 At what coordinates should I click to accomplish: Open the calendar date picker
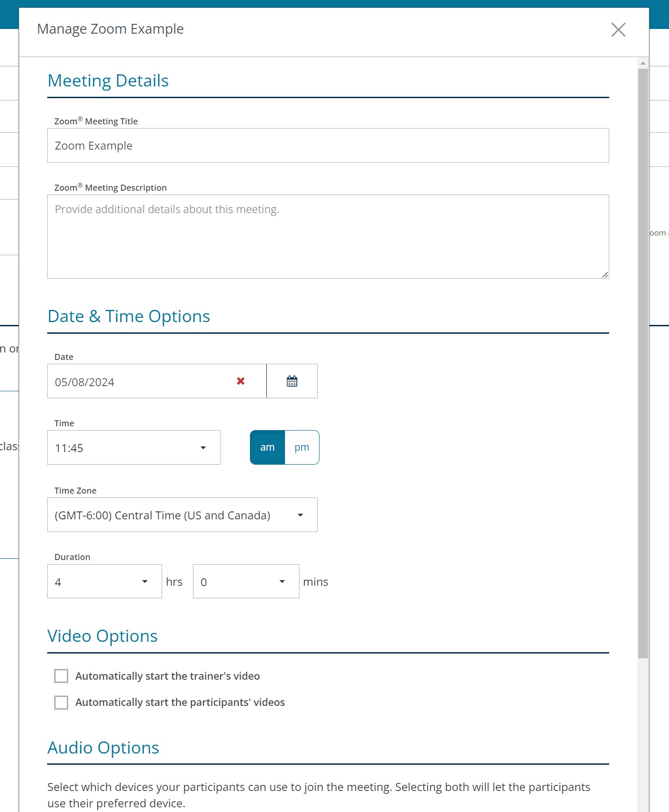pos(292,381)
